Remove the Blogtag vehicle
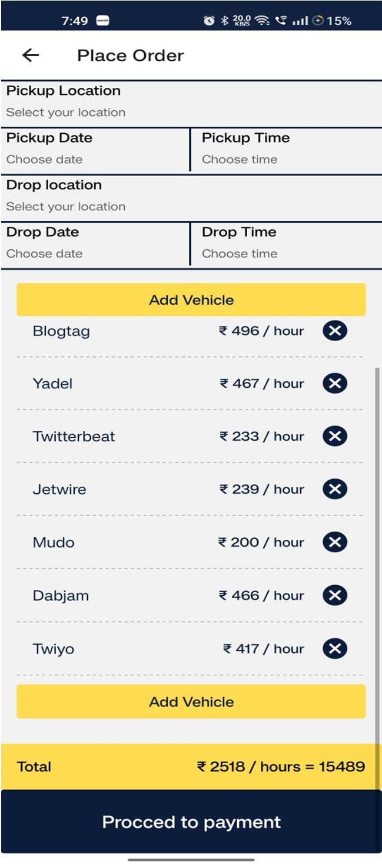Viewport: 382px width, 868px height. click(335, 331)
